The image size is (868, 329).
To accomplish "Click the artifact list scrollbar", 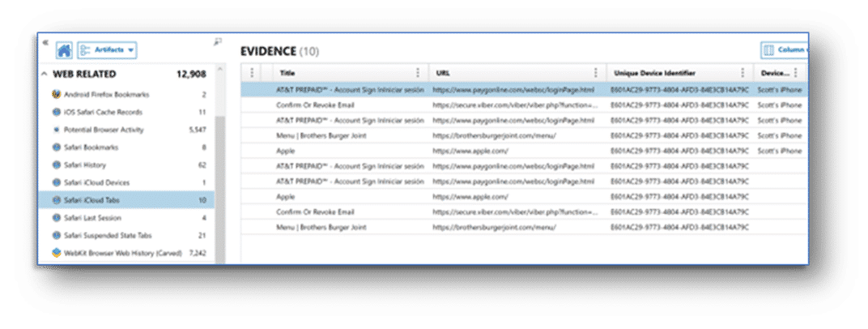I will click(219, 188).
